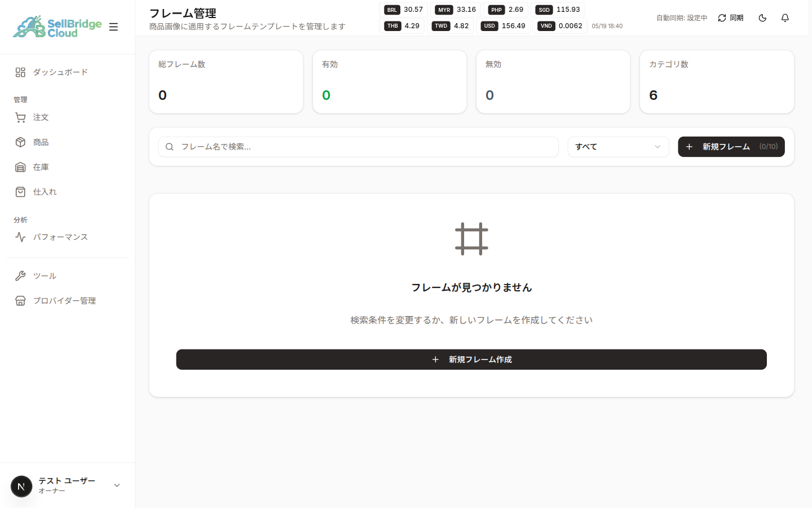Click the フレーム管理 page title

click(183, 13)
